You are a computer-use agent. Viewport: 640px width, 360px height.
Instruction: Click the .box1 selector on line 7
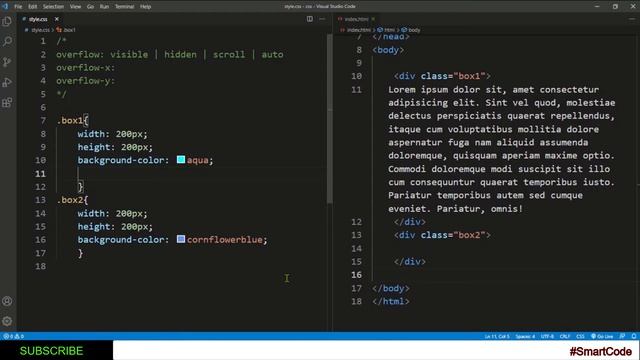pyautogui.click(x=70, y=120)
